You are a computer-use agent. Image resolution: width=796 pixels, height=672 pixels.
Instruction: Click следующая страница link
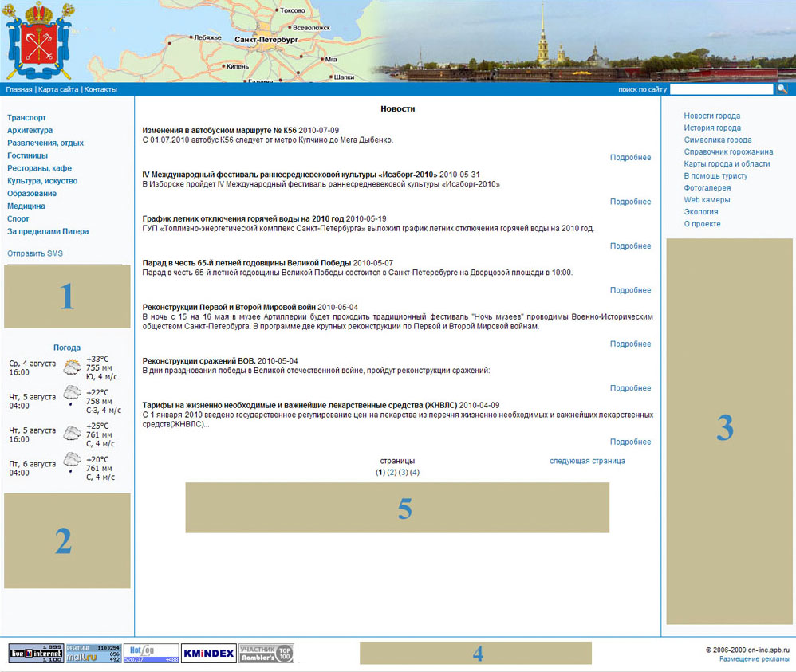click(x=587, y=461)
